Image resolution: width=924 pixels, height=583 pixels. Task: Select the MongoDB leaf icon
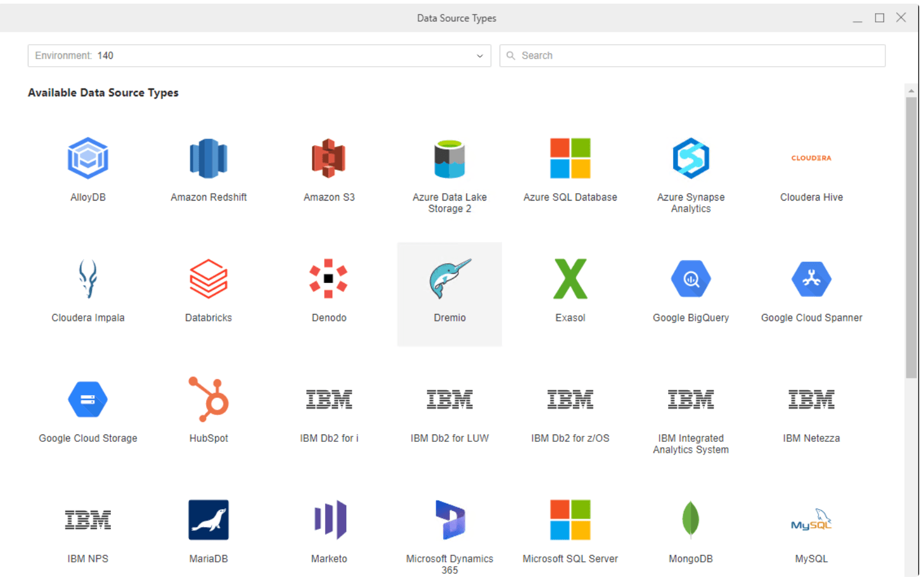[691, 520]
